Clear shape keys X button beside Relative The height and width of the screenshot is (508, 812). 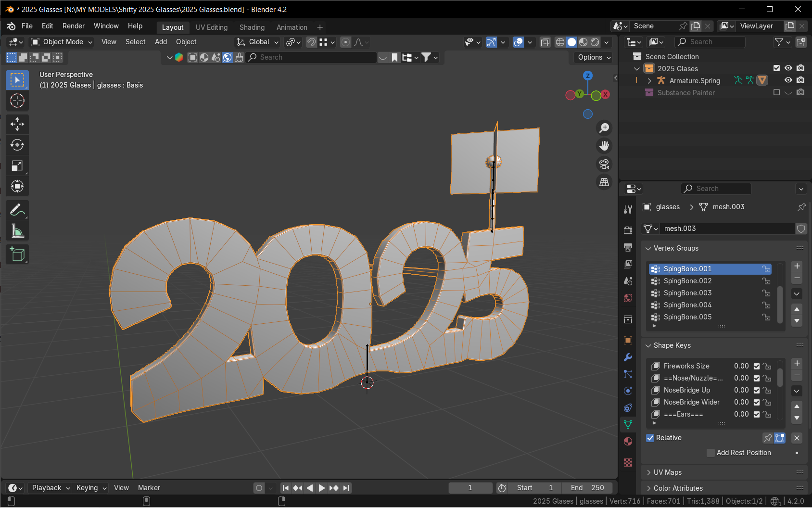[x=797, y=438]
